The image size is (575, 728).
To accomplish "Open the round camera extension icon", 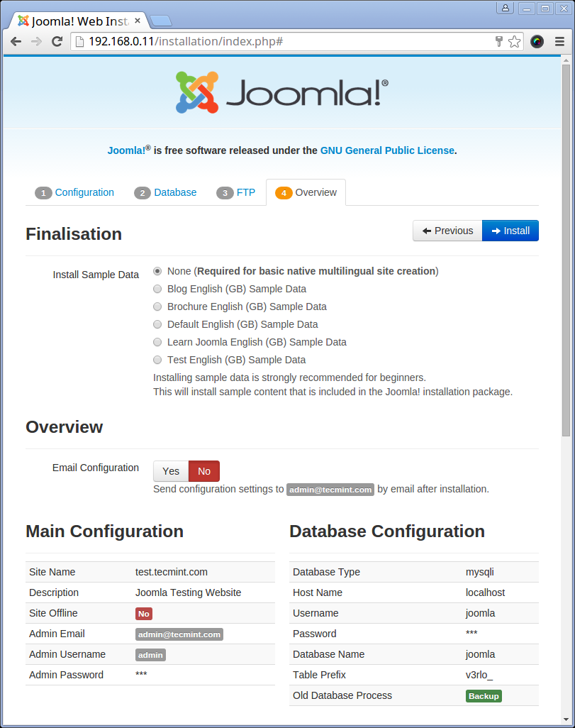I will tap(537, 42).
